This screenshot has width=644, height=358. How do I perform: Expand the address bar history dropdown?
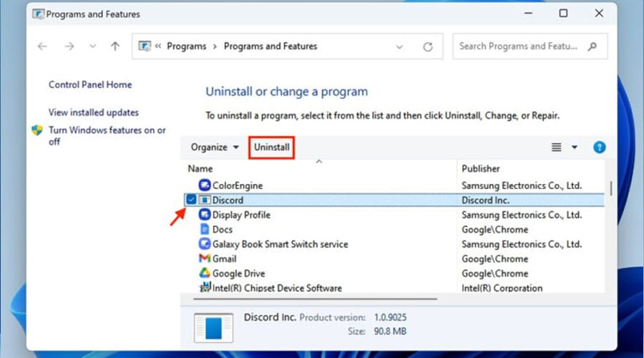click(399, 47)
